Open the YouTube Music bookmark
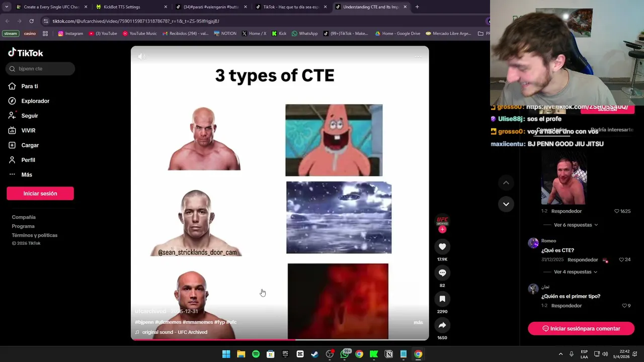644x362 pixels. (140, 34)
